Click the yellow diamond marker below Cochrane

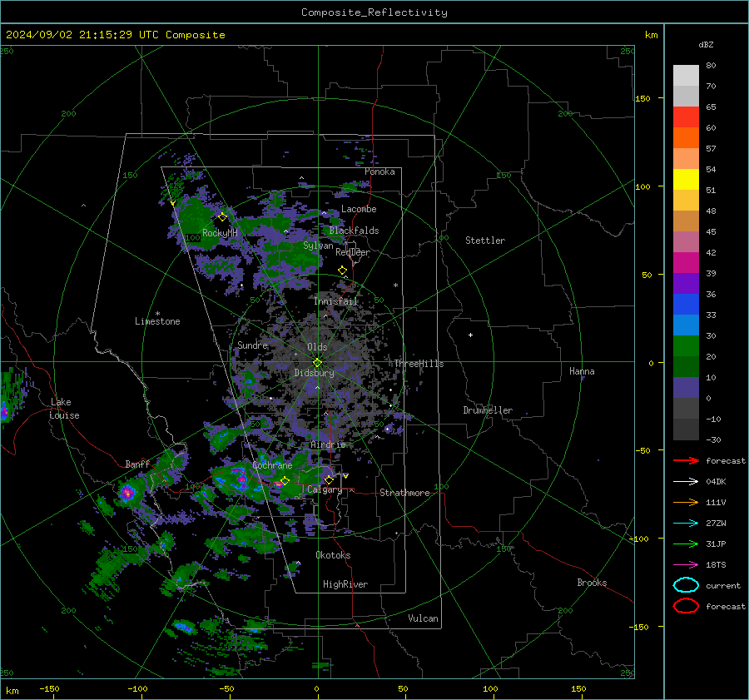[285, 480]
